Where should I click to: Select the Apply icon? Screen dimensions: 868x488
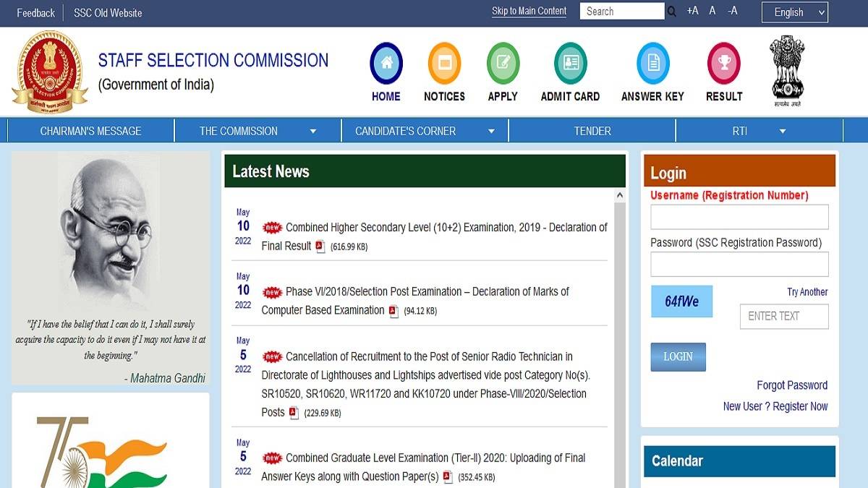(x=503, y=64)
